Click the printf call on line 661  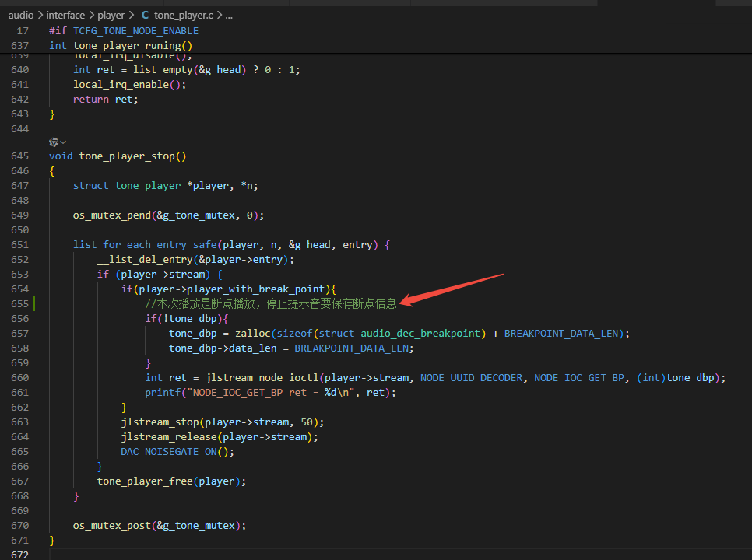pos(163,392)
